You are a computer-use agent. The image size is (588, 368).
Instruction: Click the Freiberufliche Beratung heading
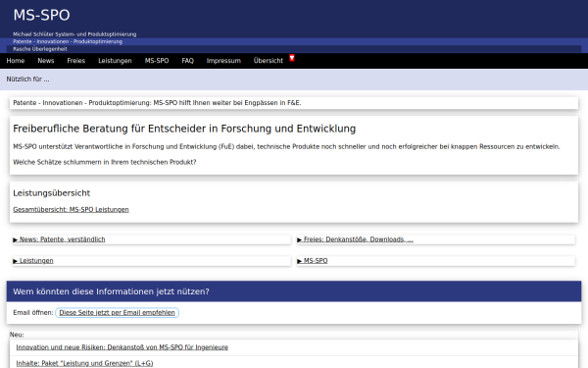(x=184, y=129)
